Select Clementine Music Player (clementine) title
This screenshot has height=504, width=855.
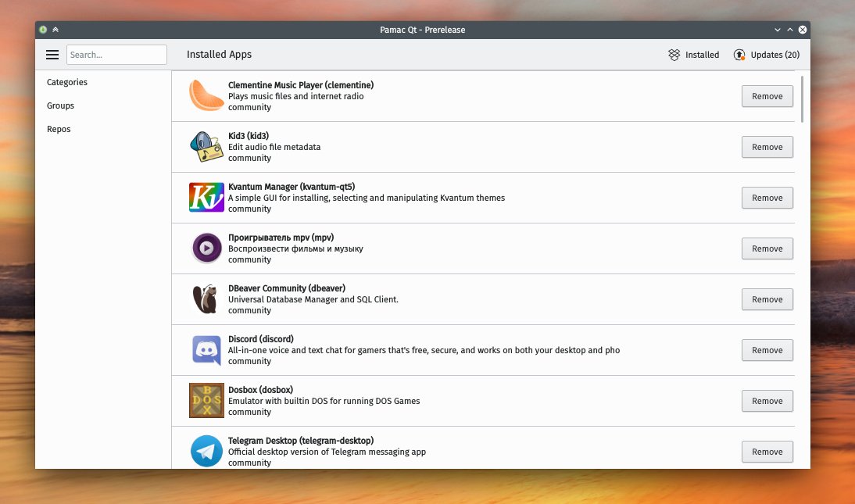(x=301, y=85)
